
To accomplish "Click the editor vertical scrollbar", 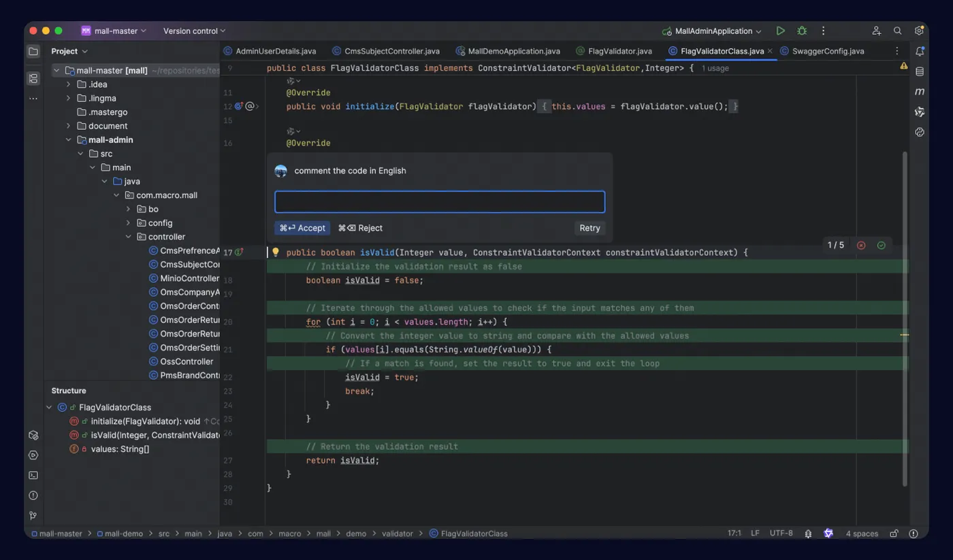I will pos(905,318).
